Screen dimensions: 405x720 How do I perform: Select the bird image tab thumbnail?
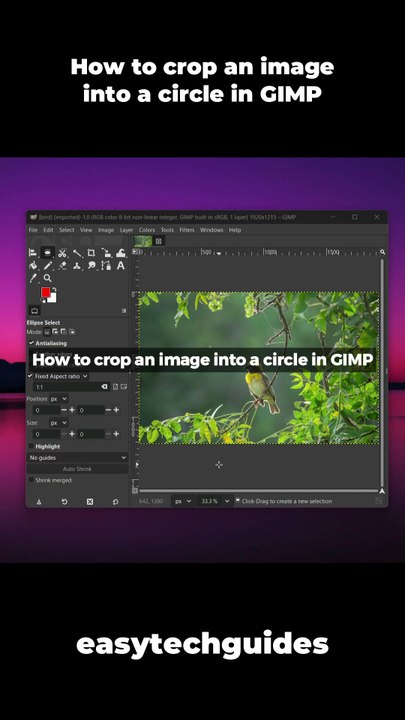pyautogui.click(x=143, y=241)
